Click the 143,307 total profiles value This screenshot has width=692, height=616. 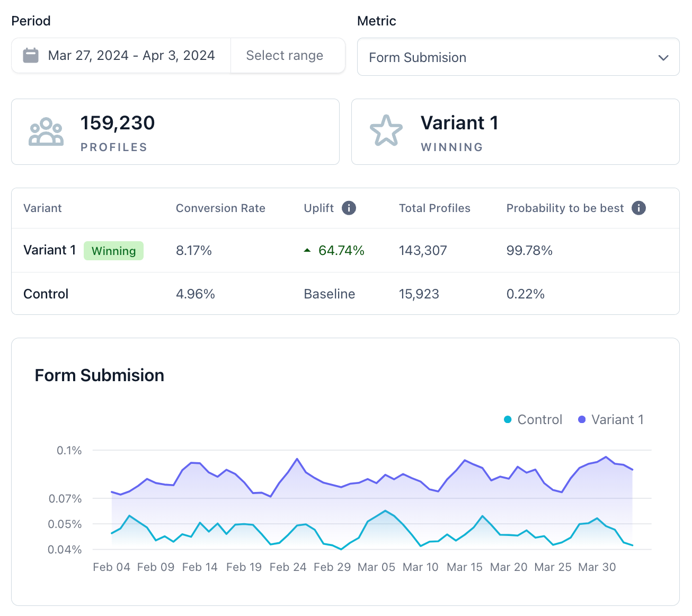pyautogui.click(x=423, y=250)
